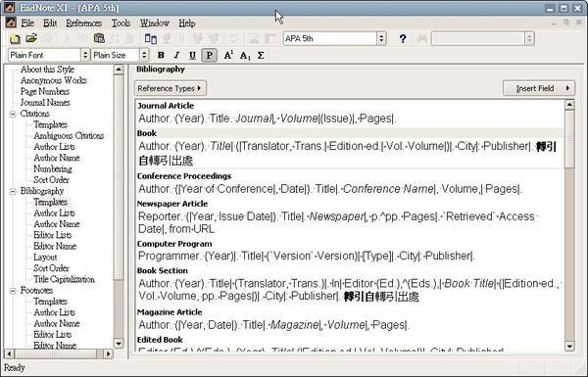
Task: Toggle Bold formatting
Action: [161, 56]
